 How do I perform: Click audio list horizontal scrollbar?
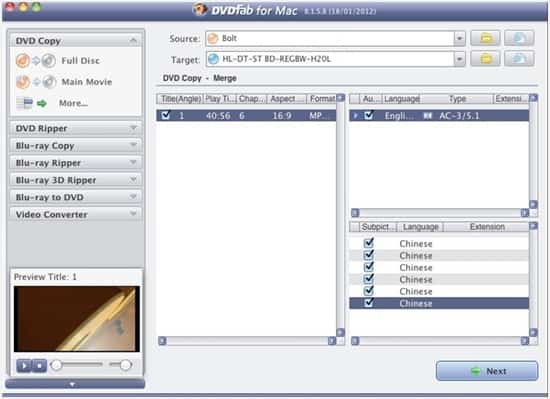tap(440, 213)
